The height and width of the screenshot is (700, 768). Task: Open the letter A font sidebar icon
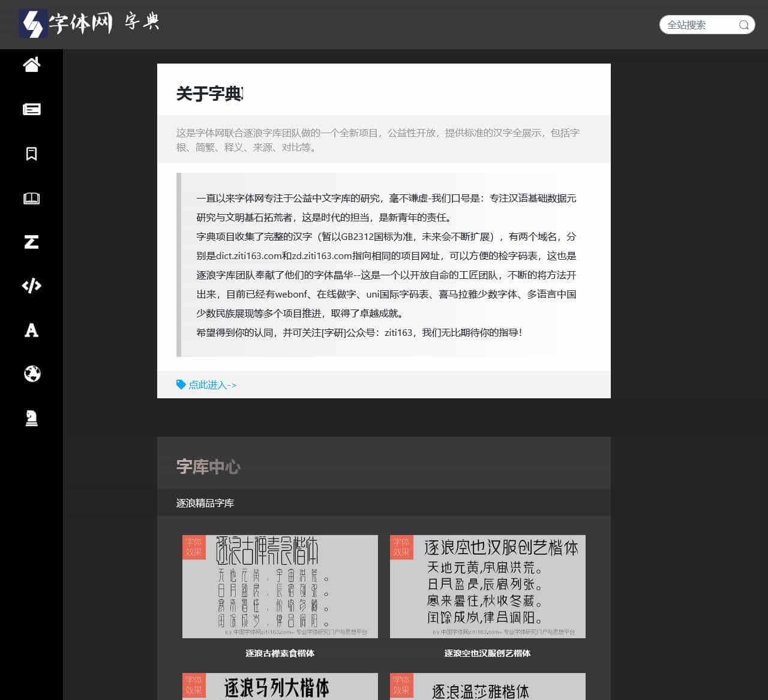tap(31, 330)
